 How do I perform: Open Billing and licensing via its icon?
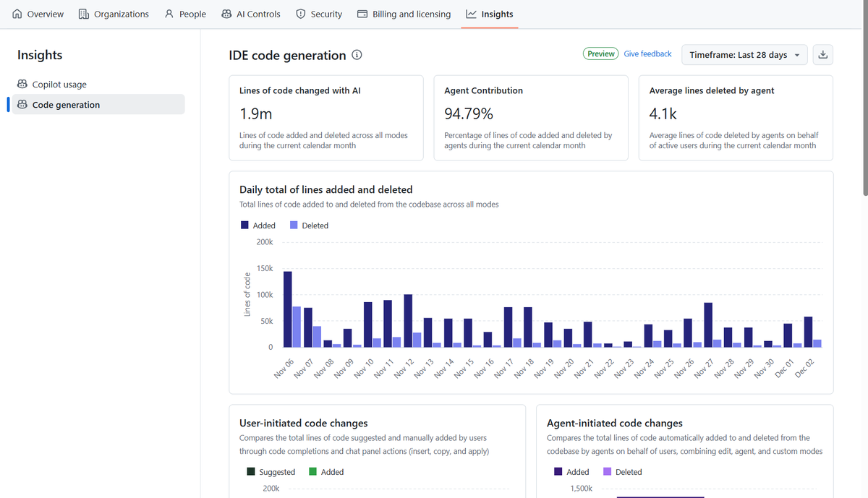(x=363, y=14)
